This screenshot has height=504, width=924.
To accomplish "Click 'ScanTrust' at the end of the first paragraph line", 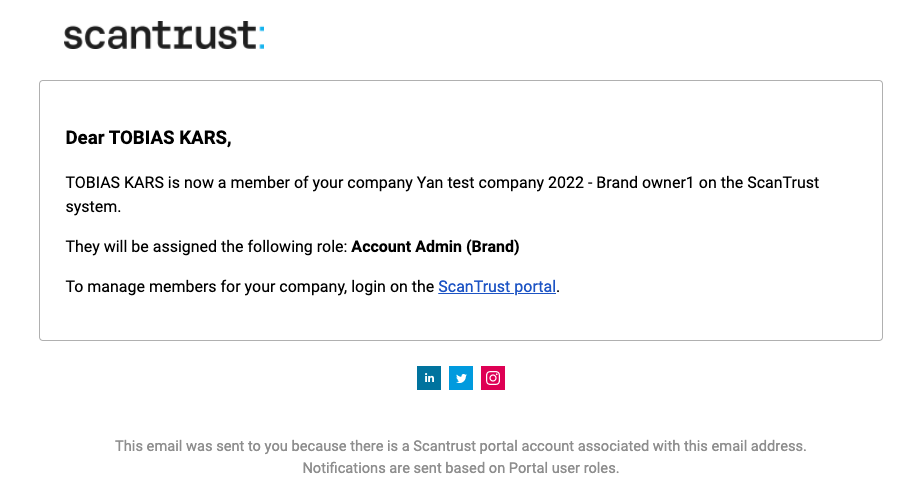I will [x=783, y=183].
